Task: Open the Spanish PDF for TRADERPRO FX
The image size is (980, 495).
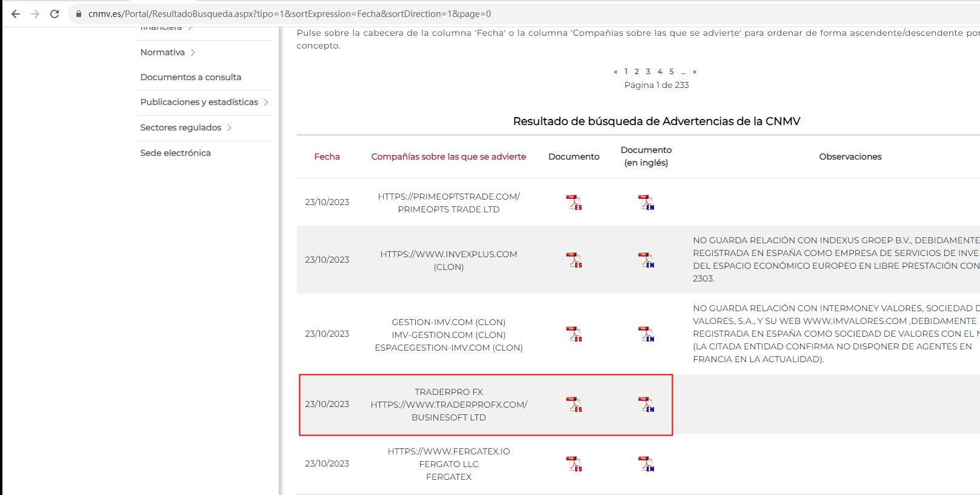Action: 574,405
